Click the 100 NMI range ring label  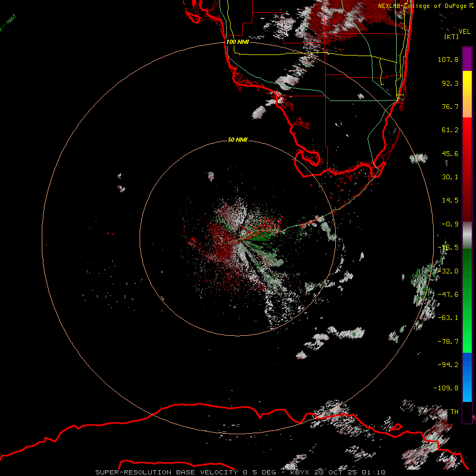(x=237, y=42)
